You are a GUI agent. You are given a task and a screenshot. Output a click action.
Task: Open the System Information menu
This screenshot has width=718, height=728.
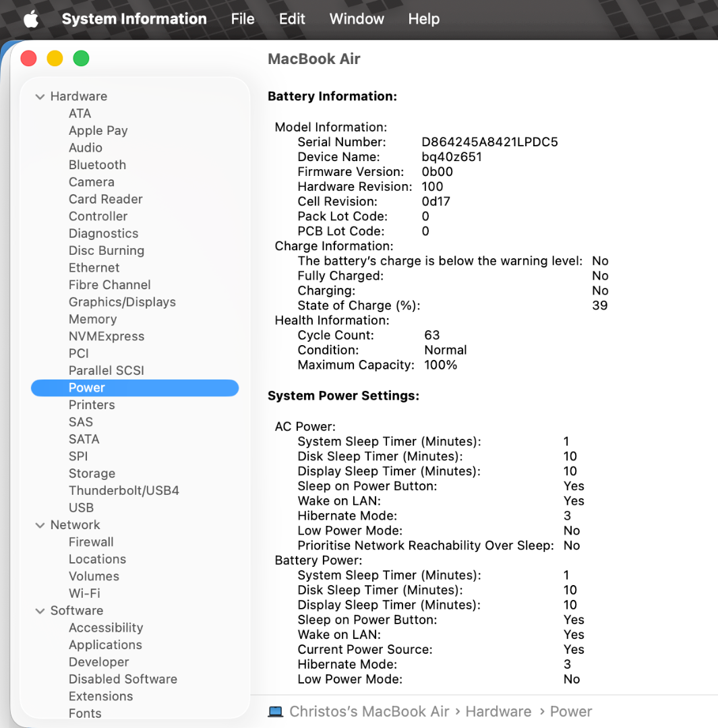(x=134, y=19)
